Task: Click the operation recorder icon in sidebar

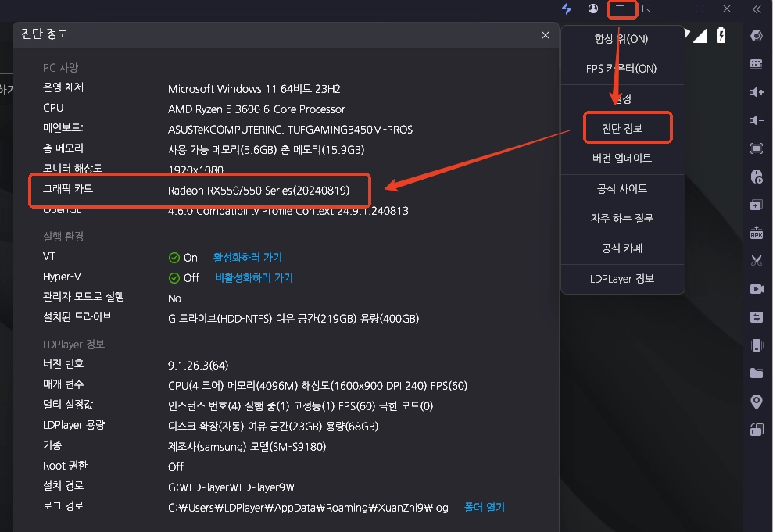Action: click(757, 177)
